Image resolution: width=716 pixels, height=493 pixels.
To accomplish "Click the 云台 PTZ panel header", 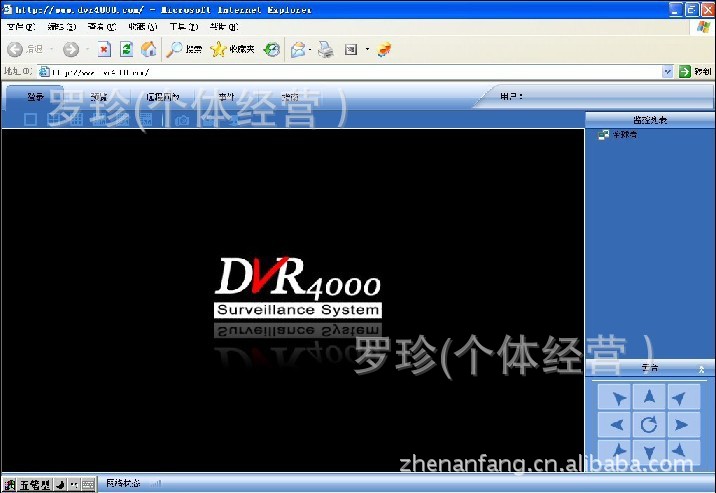I will point(650,367).
